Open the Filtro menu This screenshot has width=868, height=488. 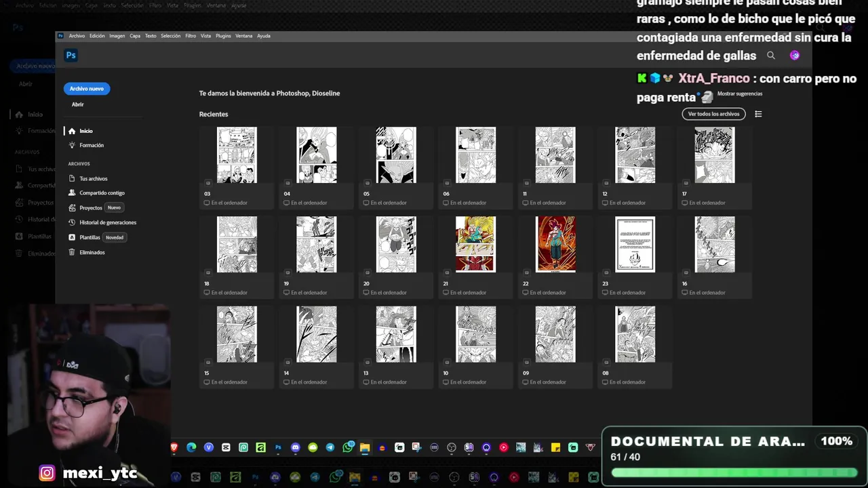click(x=191, y=36)
